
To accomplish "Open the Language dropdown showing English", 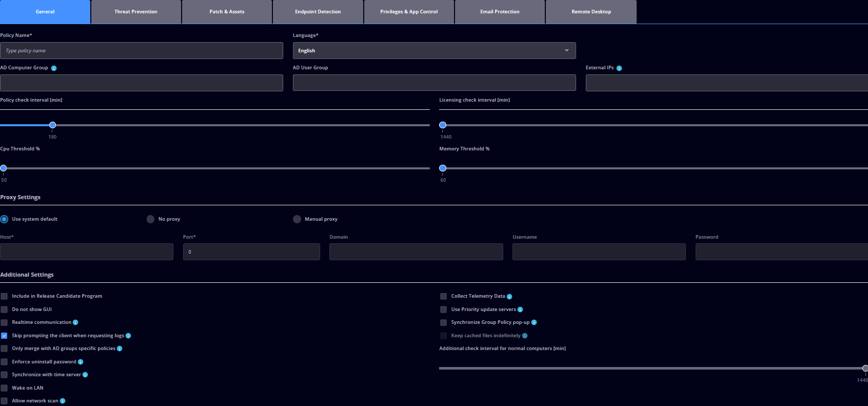I will tap(434, 50).
